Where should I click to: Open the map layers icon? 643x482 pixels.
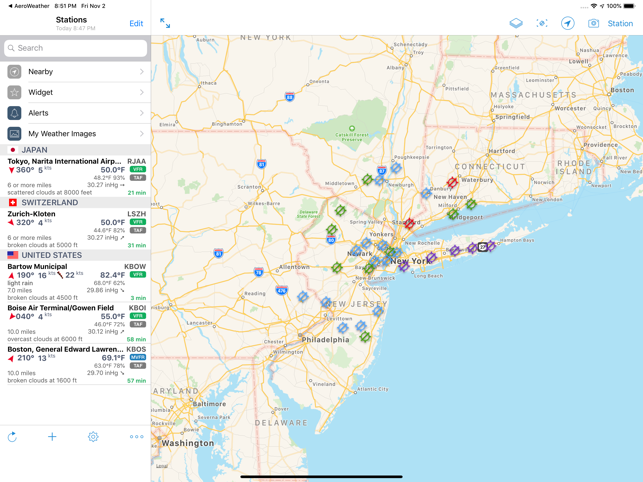(x=516, y=23)
